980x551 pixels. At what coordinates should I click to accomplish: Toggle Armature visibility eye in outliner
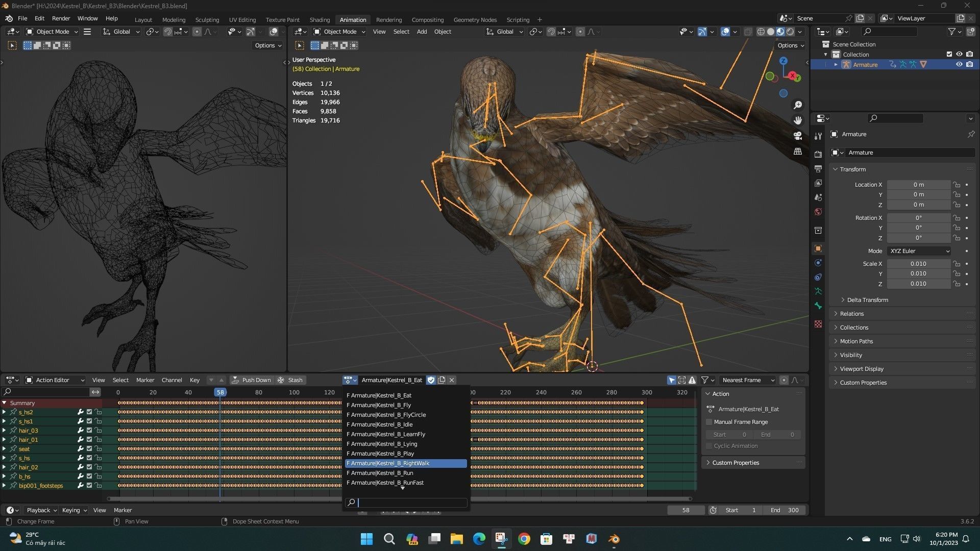(x=959, y=64)
